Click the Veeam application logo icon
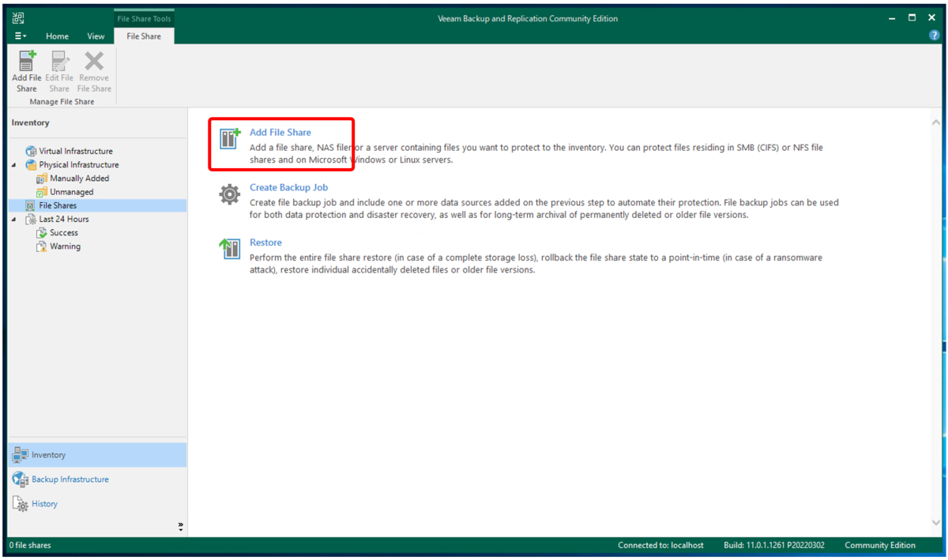 [x=19, y=18]
